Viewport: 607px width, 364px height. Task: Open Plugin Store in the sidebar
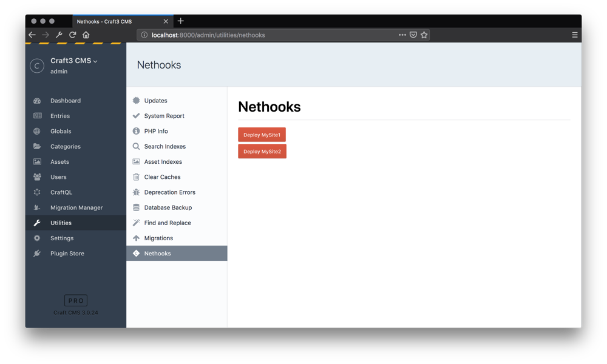pyautogui.click(x=76, y=254)
